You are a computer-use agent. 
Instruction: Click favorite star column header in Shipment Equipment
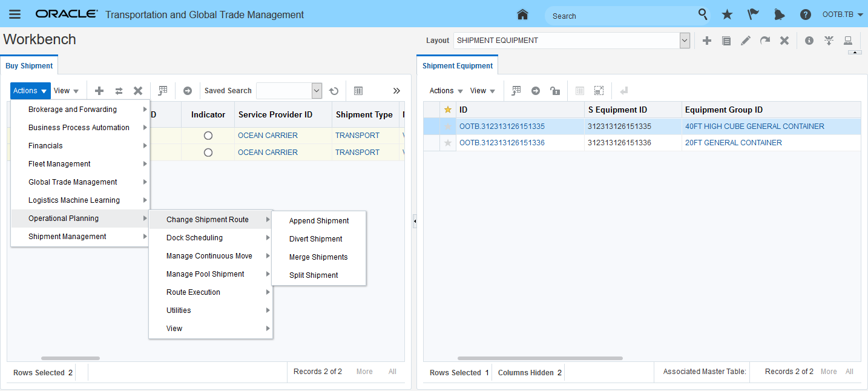[448, 110]
